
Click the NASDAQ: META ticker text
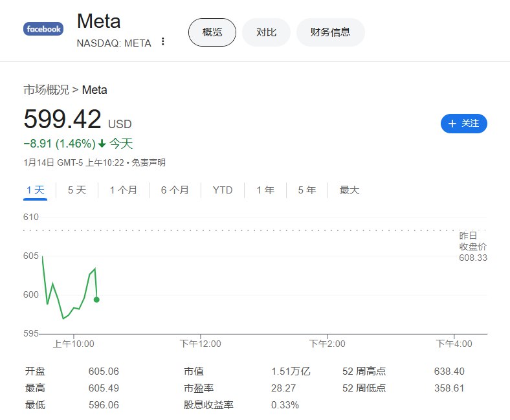tap(114, 43)
